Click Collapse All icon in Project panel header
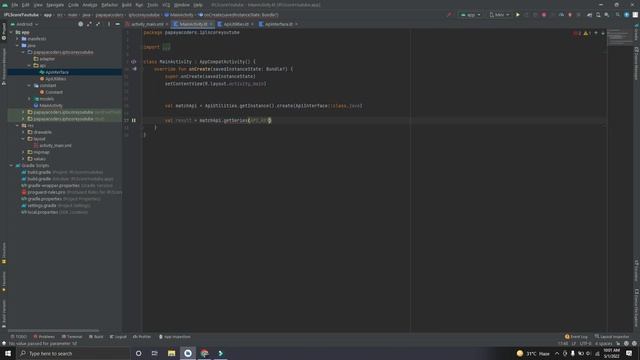Viewport: 640px width, 360px height. click(98, 24)
